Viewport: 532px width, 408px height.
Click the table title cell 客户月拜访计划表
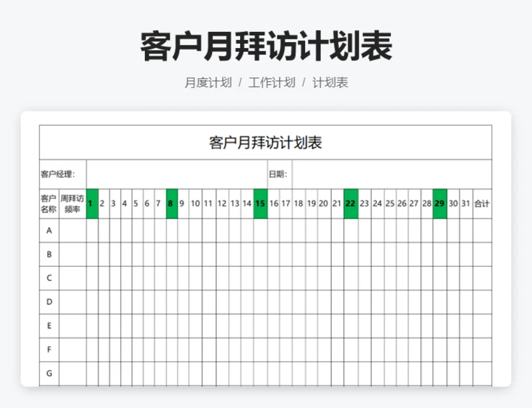coord(265,142)
